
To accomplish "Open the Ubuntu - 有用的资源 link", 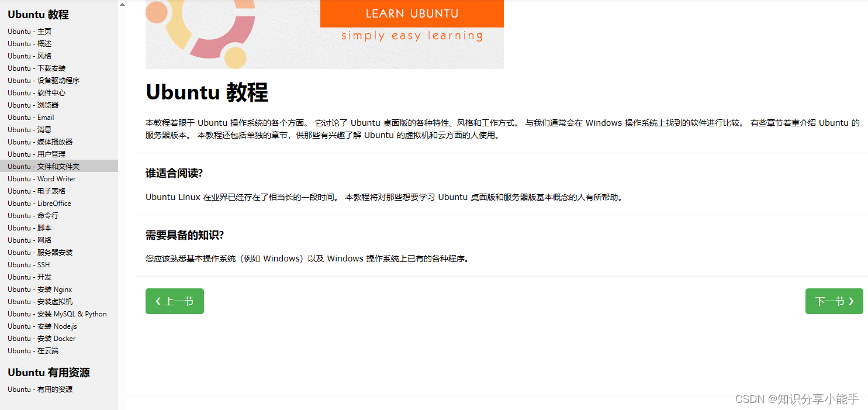I will click(x=39, y=389).
